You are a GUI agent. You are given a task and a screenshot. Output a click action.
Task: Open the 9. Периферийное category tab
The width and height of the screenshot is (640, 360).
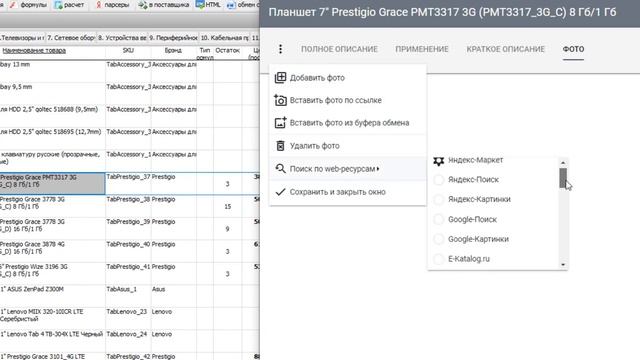pyautogui.click(x=173, y=38)
